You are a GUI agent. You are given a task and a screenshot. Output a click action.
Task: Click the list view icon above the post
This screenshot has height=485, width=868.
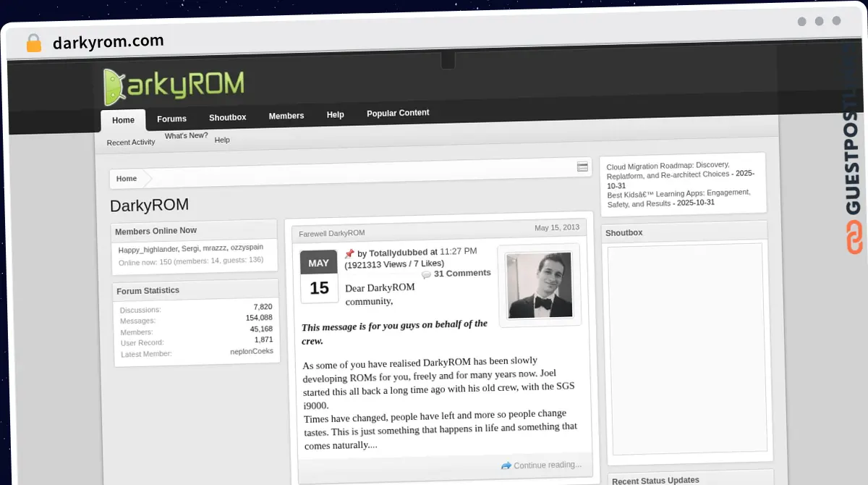click(x=582, y=167)
